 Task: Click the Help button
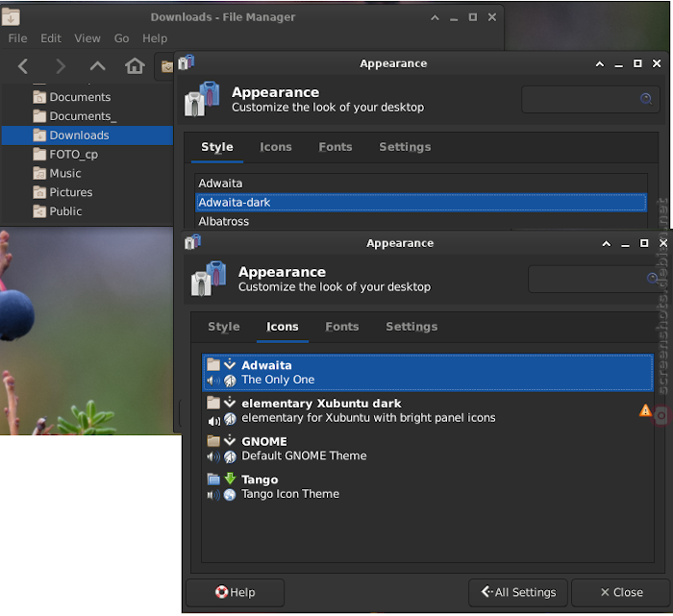pyautogui.click(x=236, y=593)
